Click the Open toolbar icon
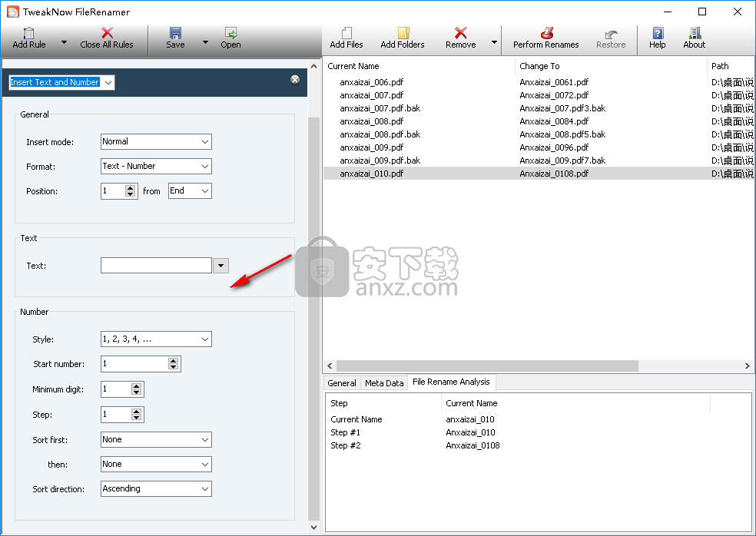This screenshot has height=536, width=756. click(x=231, y=33)
